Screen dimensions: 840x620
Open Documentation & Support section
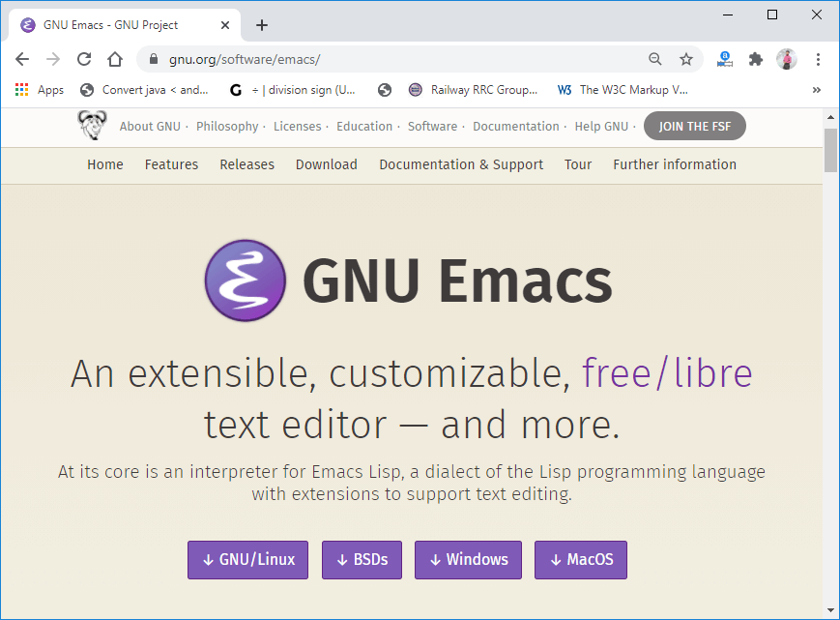tap(461, 164)
